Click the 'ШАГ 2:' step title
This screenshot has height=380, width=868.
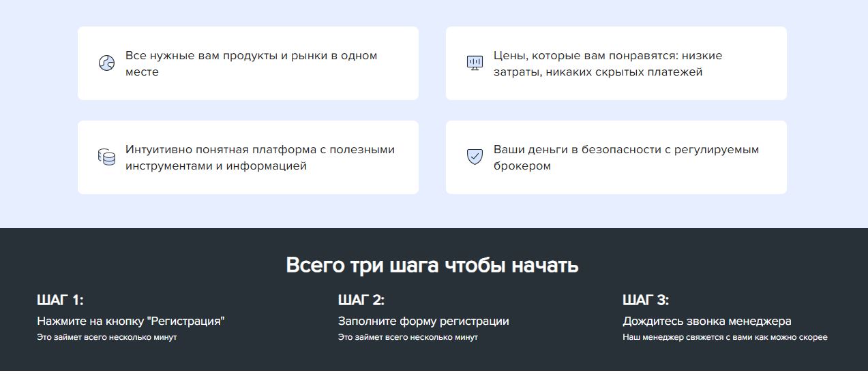361,300
